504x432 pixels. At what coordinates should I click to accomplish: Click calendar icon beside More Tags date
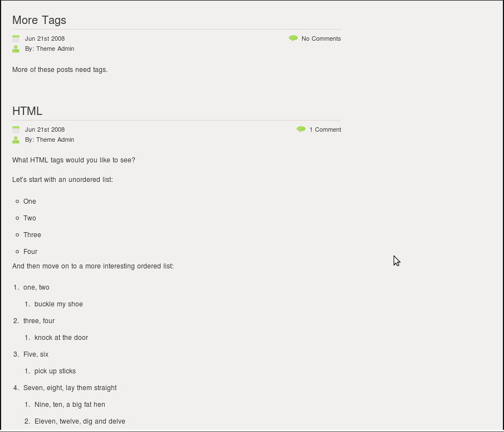[x=16, y=39]
